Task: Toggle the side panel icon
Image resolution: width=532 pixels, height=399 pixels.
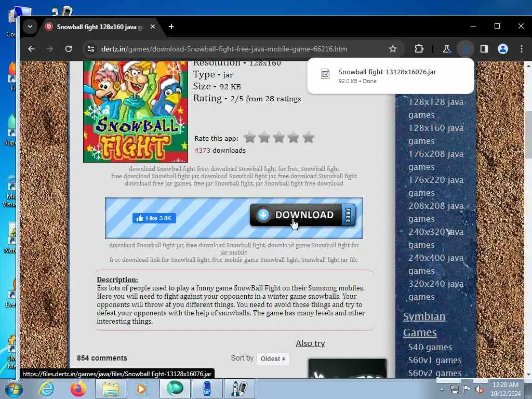Action: tap(484, 49)
